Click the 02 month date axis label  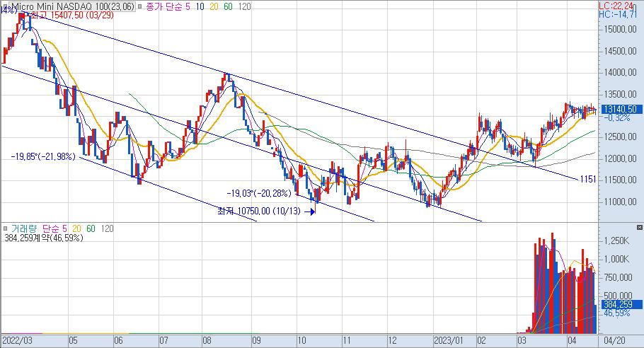[x=481, y=341]
